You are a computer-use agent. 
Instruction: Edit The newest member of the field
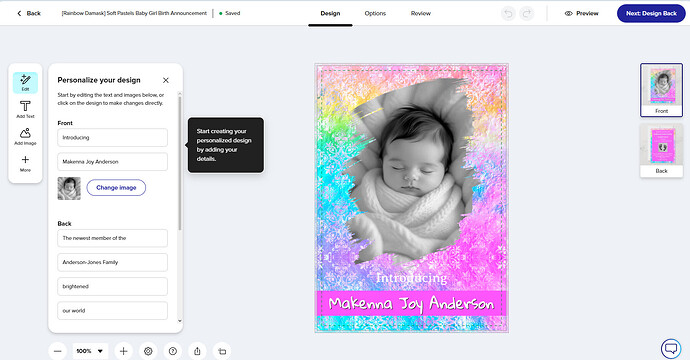tap(112, 238)
